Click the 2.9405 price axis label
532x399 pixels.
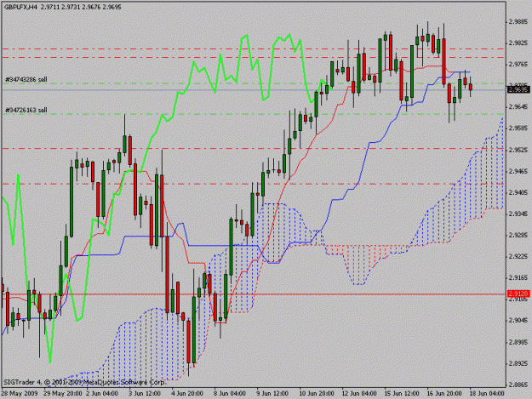[x=518, y=192]
